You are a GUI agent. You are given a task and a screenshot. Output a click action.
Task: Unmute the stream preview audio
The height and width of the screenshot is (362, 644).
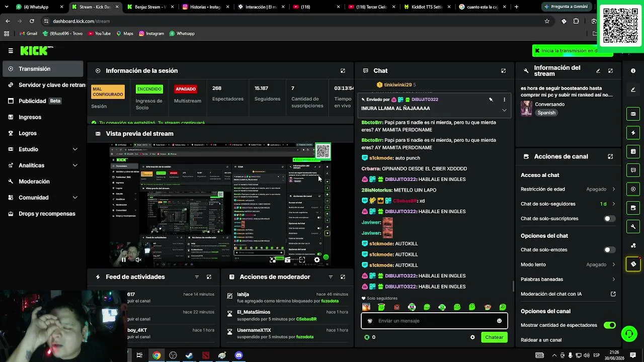(138, 260)
